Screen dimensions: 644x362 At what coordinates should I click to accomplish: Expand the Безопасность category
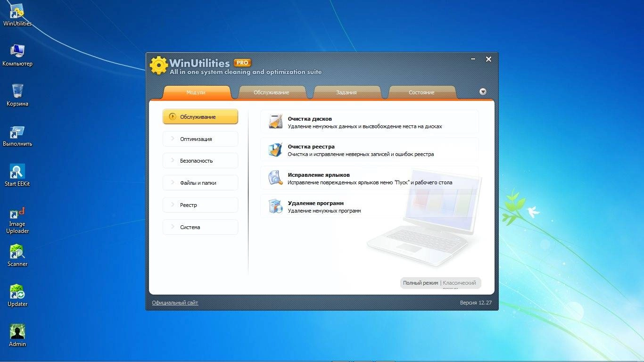200,161
